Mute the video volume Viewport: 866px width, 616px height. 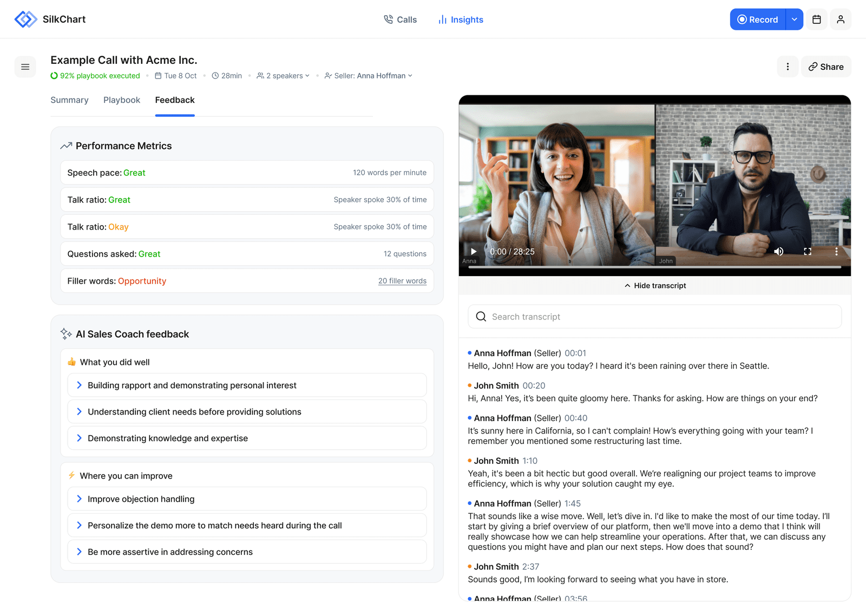pyautogui.click(x=778, y=252)
